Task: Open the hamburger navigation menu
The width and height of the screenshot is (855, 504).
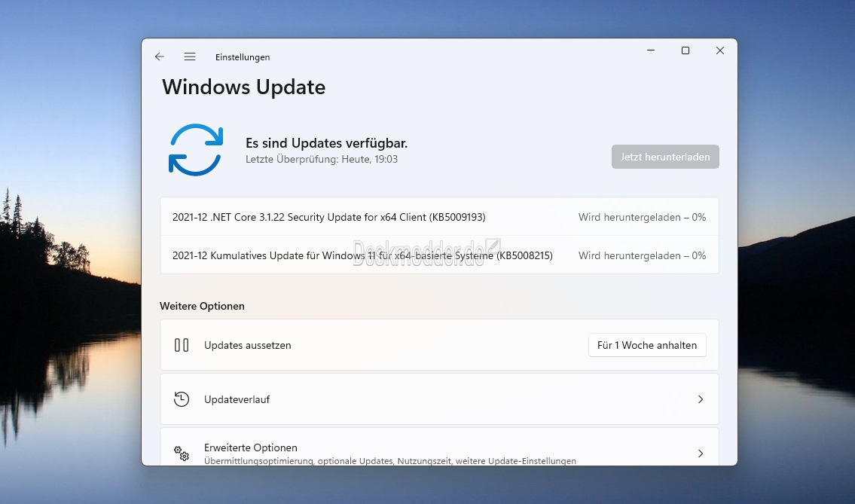Action: tap(190, 57)
